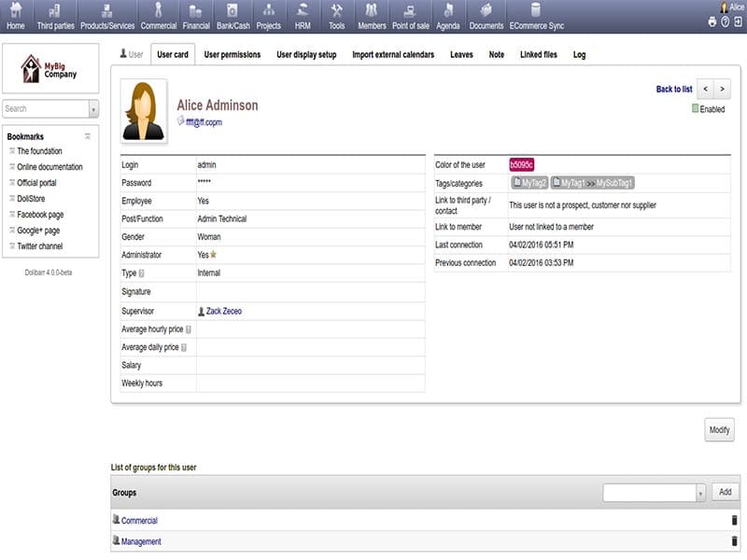Click the Modify button
747x560 pixels.
click(x=718, y=430)
